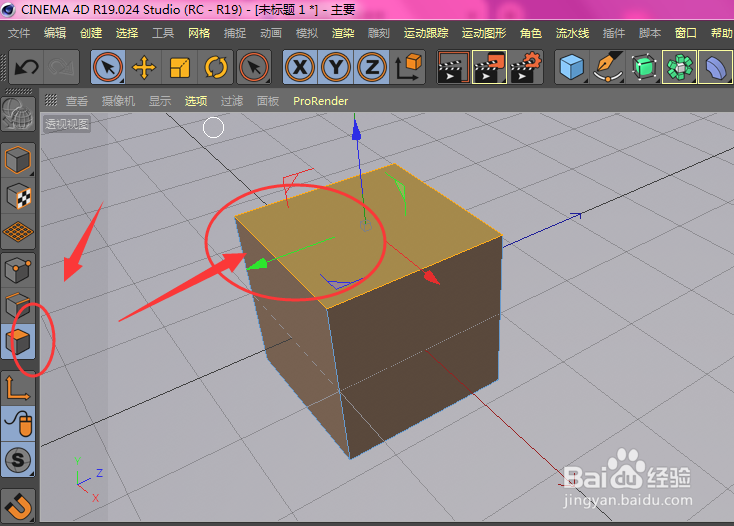Open the 角色 menu

[530, 33]
